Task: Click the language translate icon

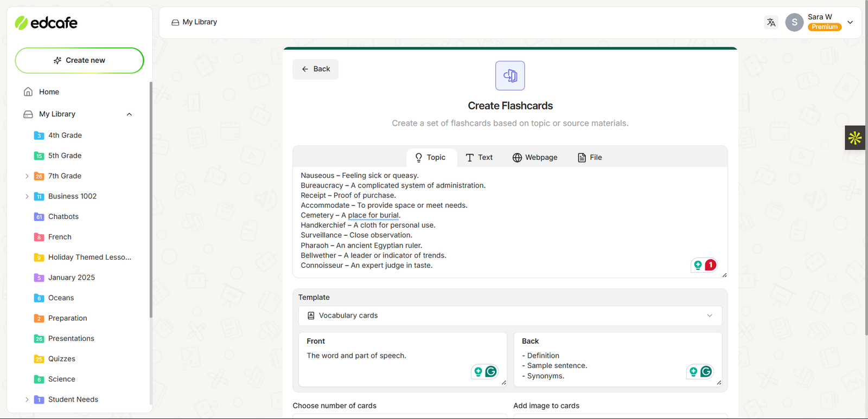Action: coord(771,22)
